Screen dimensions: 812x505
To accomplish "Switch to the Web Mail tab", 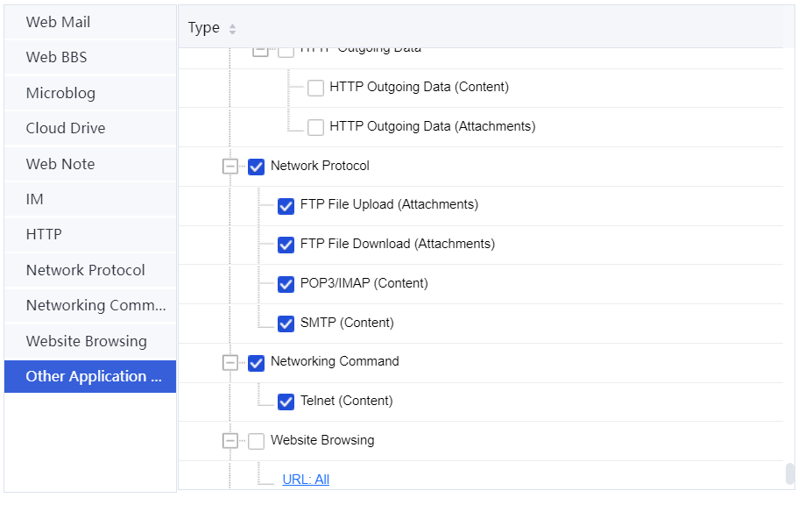I will tap(58, 22).
